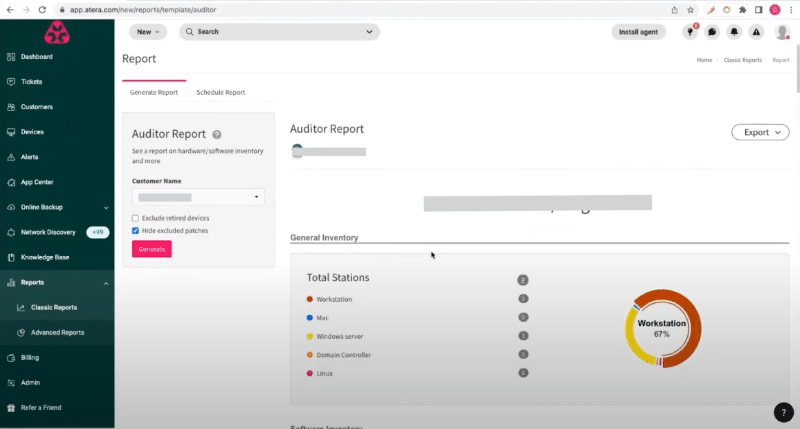Click the App Center icon
Viewport: 800px width, 429px height.
tap(11, 182)
